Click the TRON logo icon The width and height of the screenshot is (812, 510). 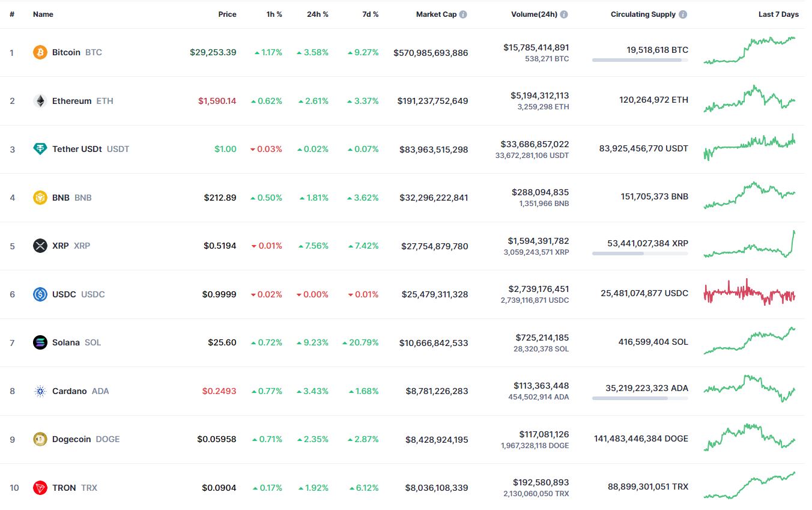click(x=40, y=488)
